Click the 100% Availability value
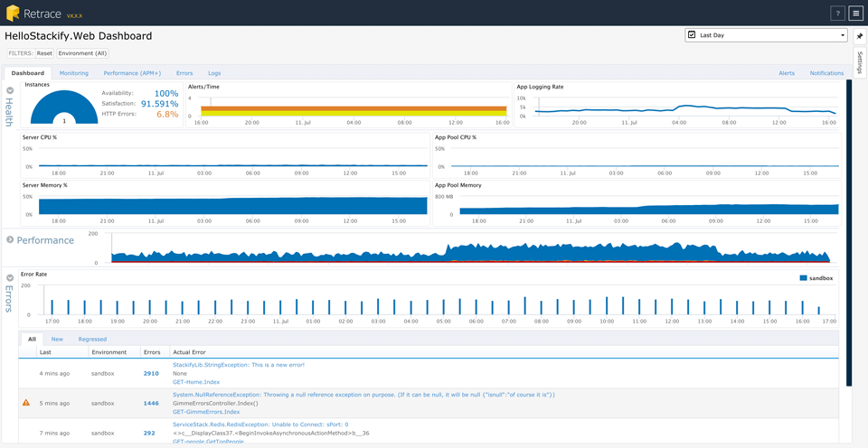The width and height of the screenshot is (868, 448). pyautogui.click(x=166, y=93)
